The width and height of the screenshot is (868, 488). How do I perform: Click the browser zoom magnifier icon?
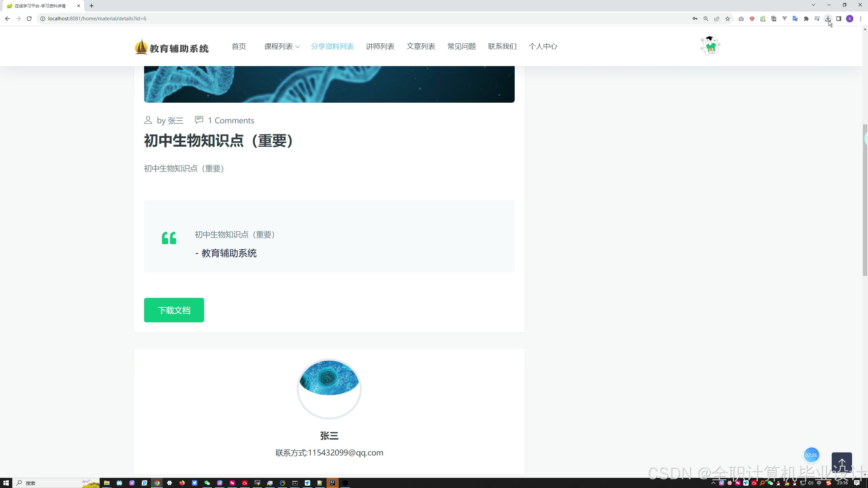click(x=706, y=19)
